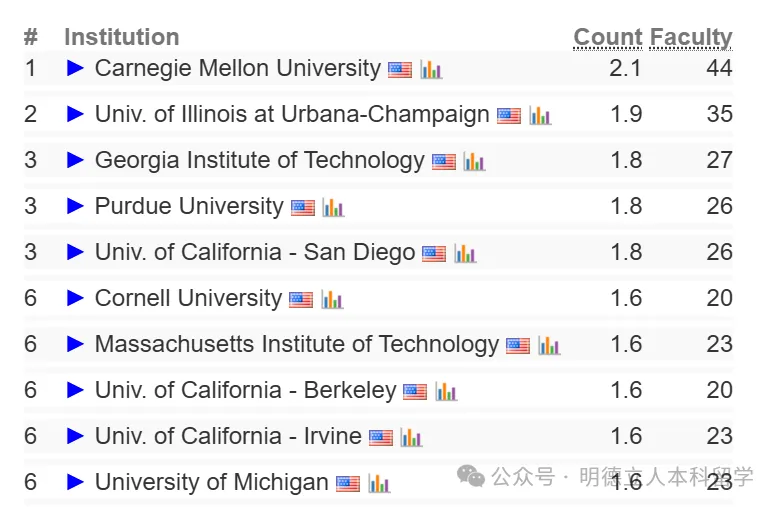Expand Massachusetts Institute of Technology row
This screenshot has width=778, height=507.
(75, 344)
